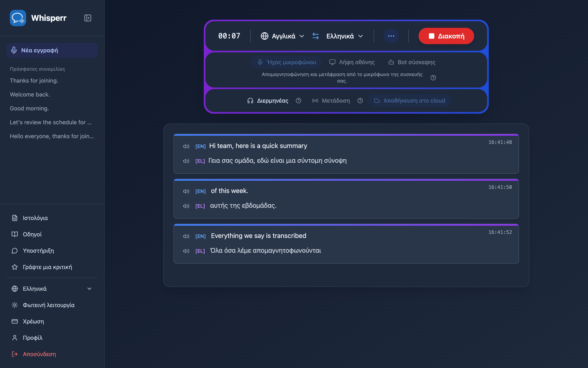Stop recording with the Διακοπή button
588x368 pixels.
point(446,36)
